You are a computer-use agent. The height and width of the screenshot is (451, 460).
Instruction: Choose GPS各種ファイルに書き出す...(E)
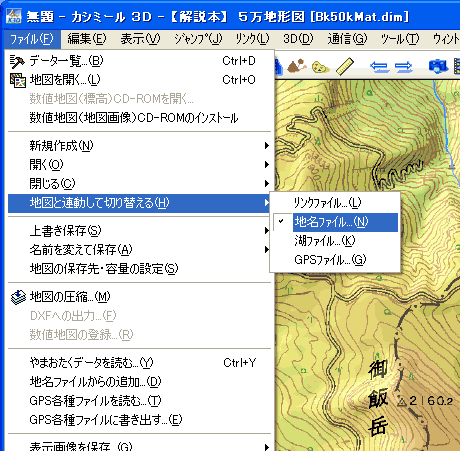point(139,420)
